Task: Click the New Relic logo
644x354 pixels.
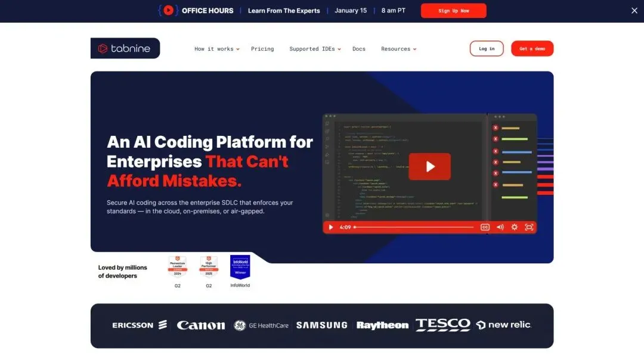Action: 503,325
